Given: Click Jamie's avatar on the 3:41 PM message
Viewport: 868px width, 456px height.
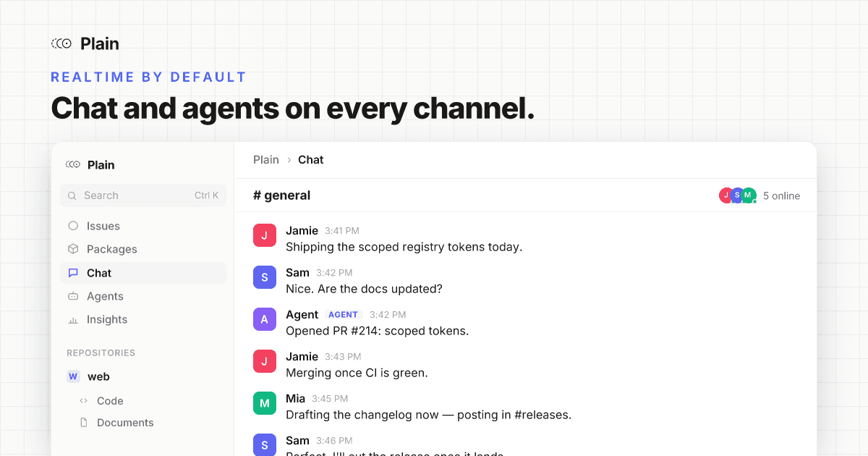Looking at the screenshot, I should pos(265,235).
